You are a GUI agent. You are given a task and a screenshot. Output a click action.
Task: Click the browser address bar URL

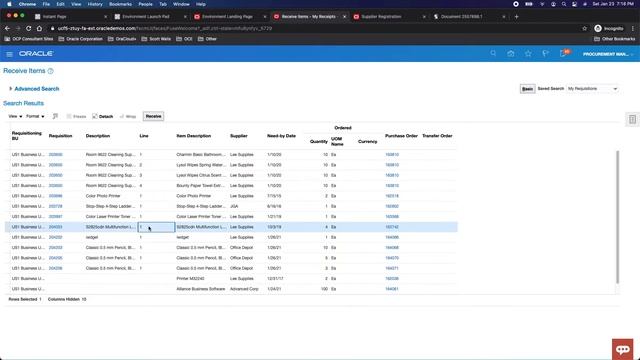click(165, 28)
